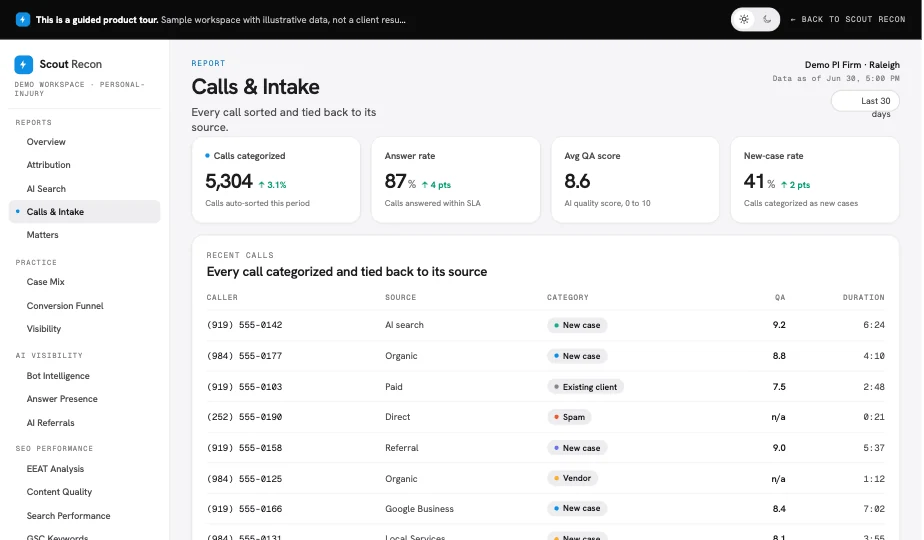
Task: Open the Visibility page
Action: [44, 329]
